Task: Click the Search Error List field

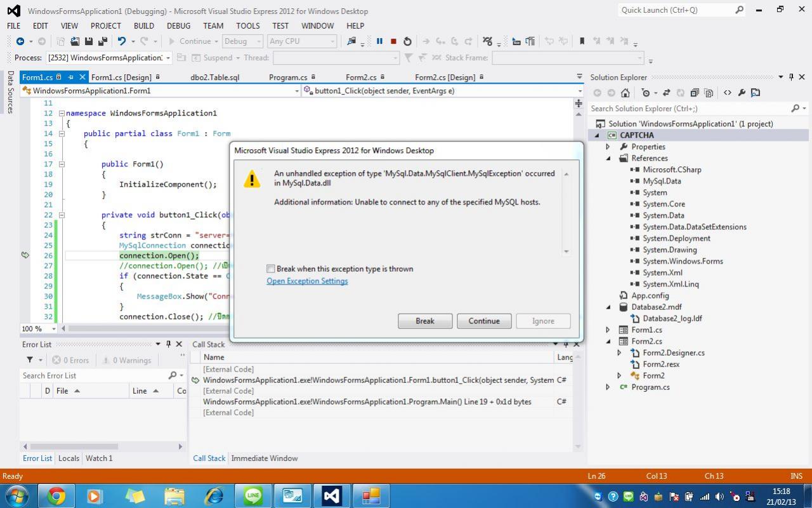Action: coord(94,375)
